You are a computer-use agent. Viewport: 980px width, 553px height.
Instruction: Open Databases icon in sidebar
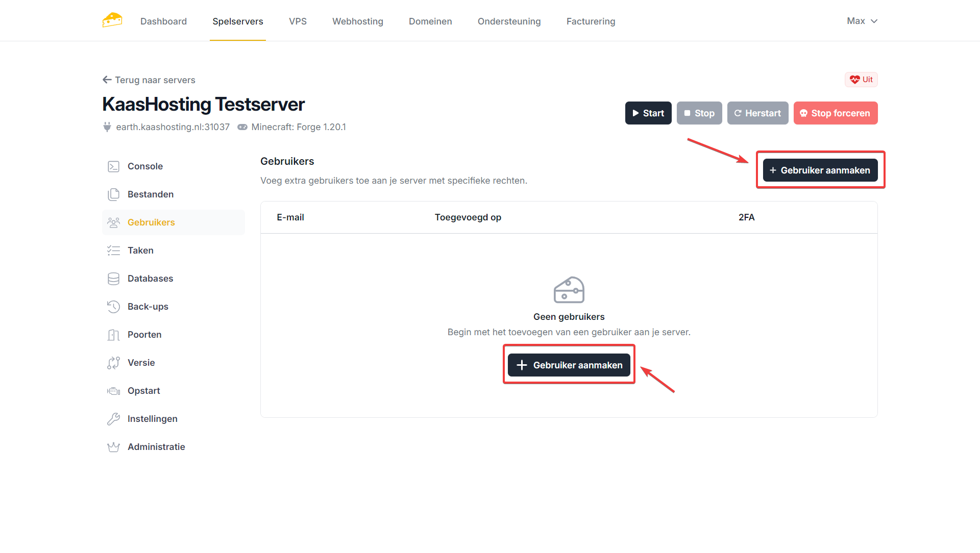(x=113, y=279)
